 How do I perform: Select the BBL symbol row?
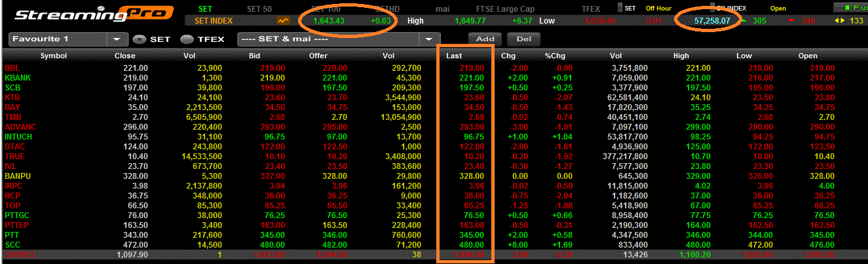click(434, 67)
